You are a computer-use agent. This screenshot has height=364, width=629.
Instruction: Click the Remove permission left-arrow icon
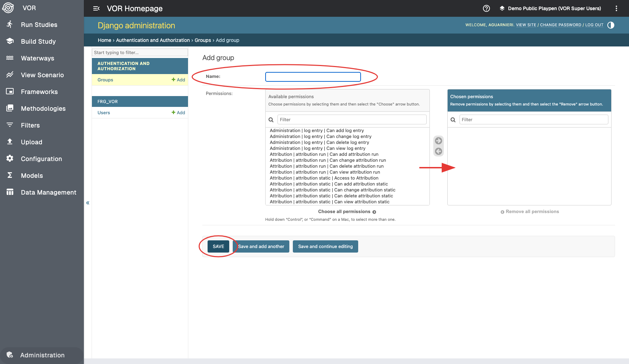click(x=438, y=151)
